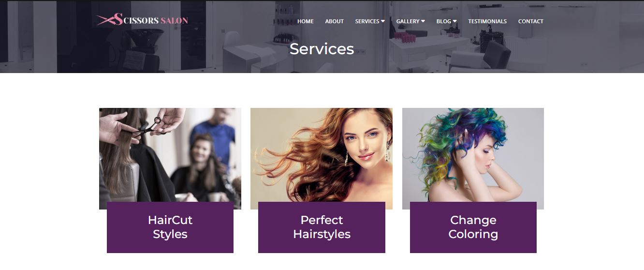Click the Services page heading
The image size is (644, 270).
click(x=322, y=49)
